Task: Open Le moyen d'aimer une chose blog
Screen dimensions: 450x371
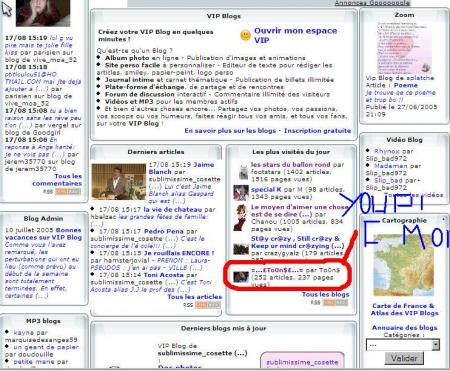Action: pos(299,210)
